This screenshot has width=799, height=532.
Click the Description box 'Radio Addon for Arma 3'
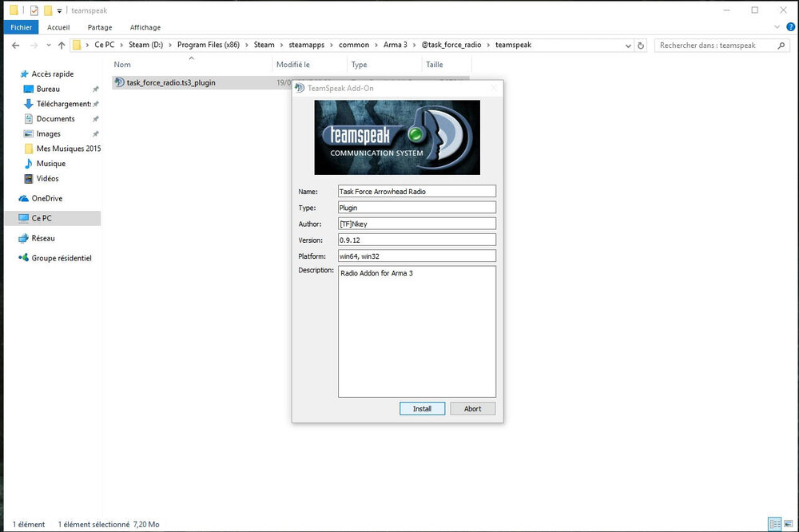click(417, 332)
